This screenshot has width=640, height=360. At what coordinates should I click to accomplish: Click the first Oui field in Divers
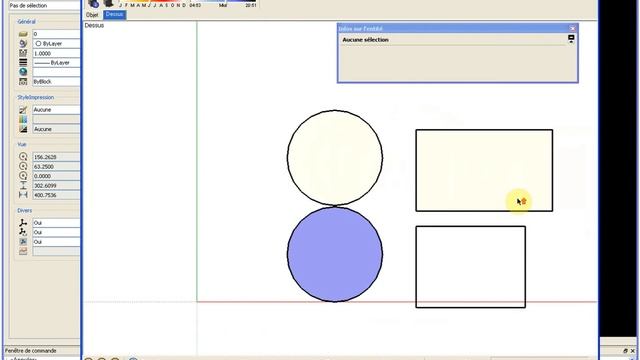(56, 223)
